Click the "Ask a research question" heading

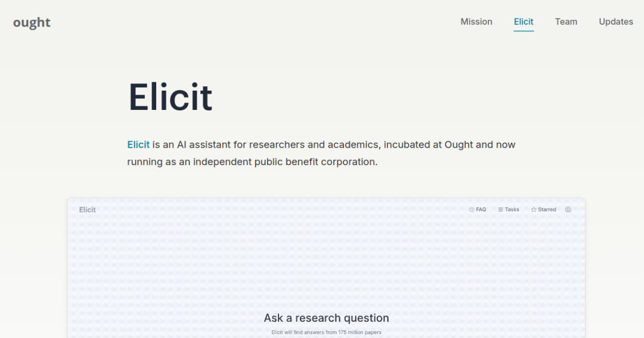coord(326,318)
